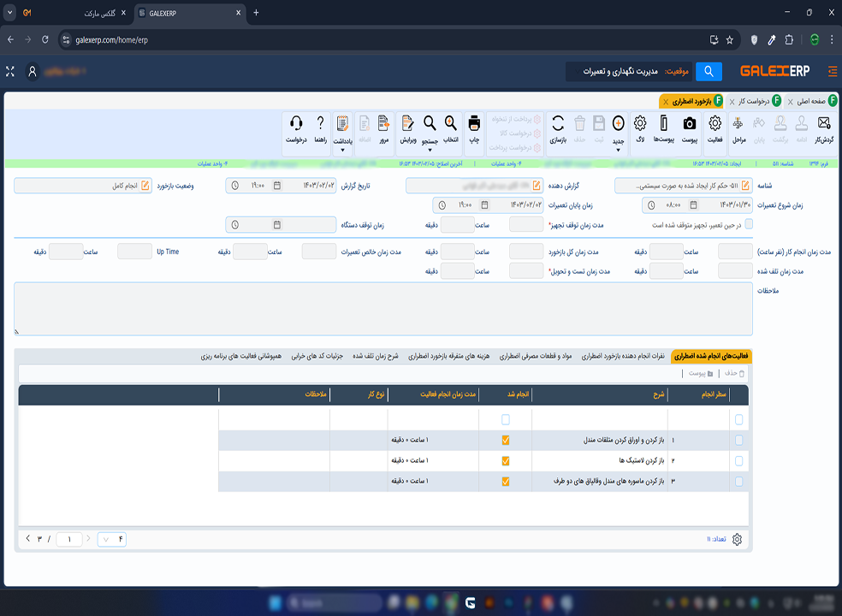The image size is (842, 616).
Task: Click the edit (ویرایش) document icon
Action: click(x=407, y=123)
